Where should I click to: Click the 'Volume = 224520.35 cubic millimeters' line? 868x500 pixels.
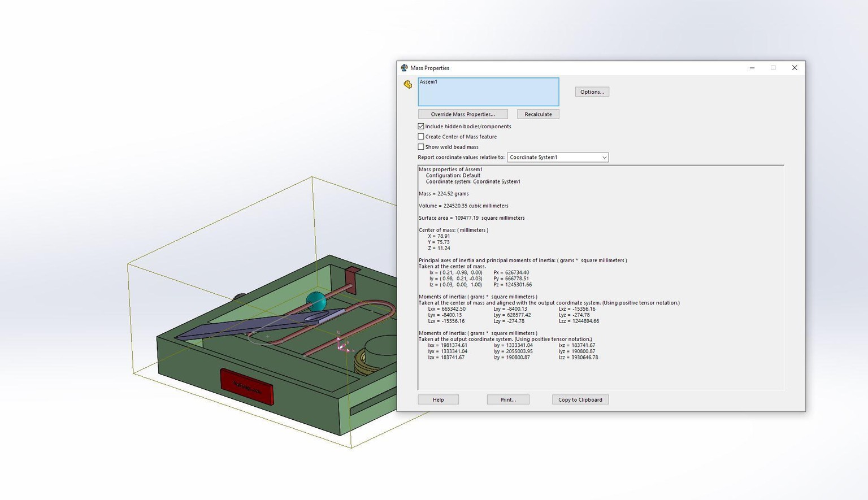pos(463,206)
